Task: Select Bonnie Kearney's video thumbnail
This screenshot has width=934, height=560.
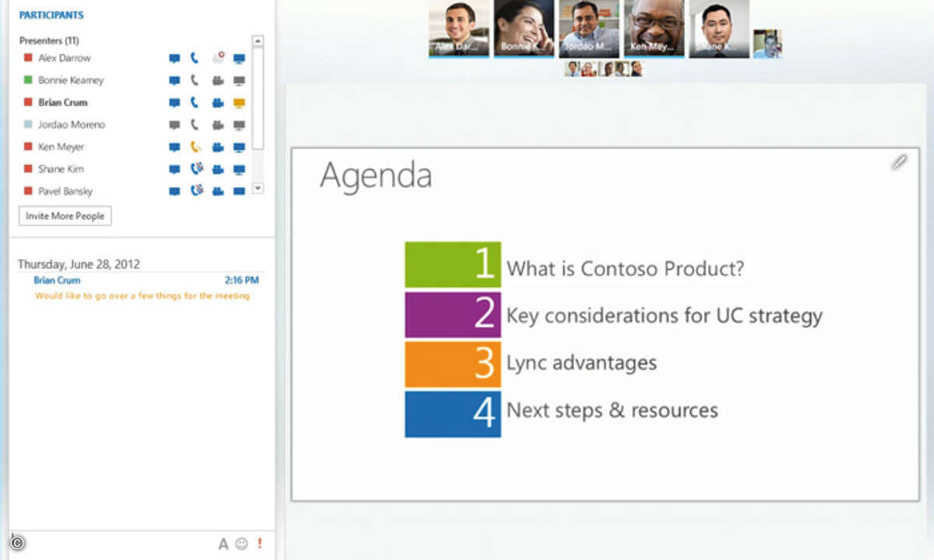Action: 524,29
